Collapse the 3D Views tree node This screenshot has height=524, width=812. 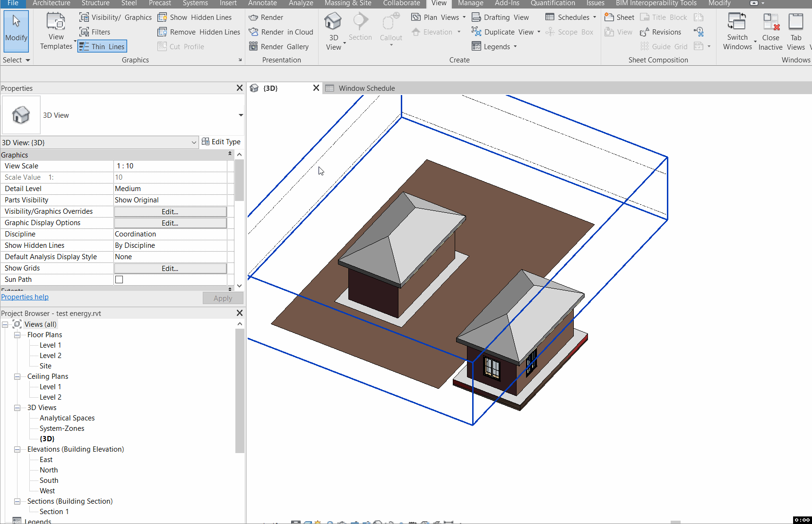[17, 408]
